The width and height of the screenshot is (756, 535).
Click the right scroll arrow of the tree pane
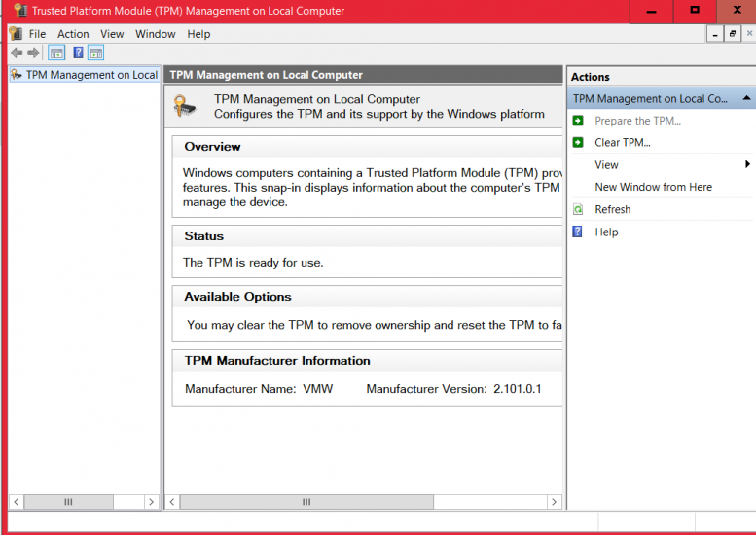151,502
